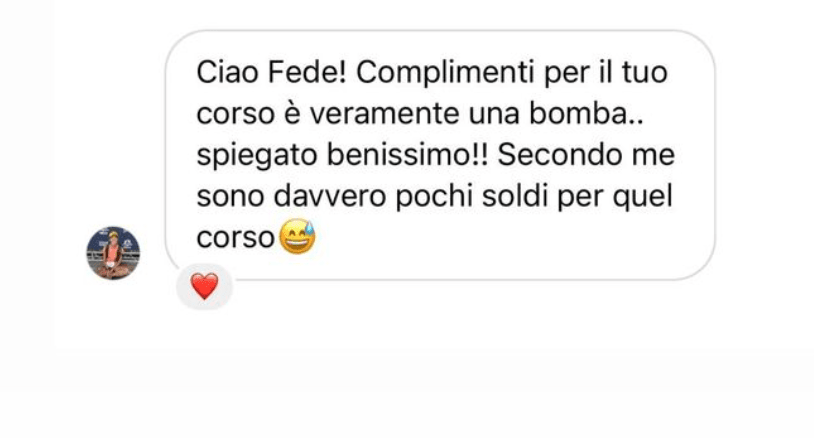Tap the red heart reaction badge
814x438 pixels.
[205, 286]
